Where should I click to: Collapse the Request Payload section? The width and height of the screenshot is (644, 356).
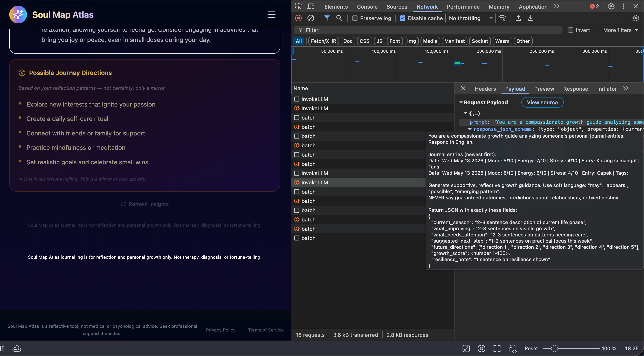coord(461,102)
